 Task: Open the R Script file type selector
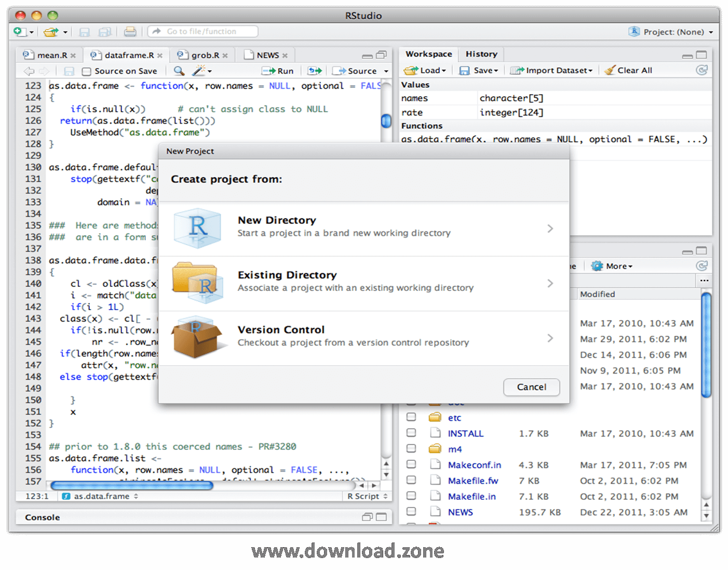368,496
